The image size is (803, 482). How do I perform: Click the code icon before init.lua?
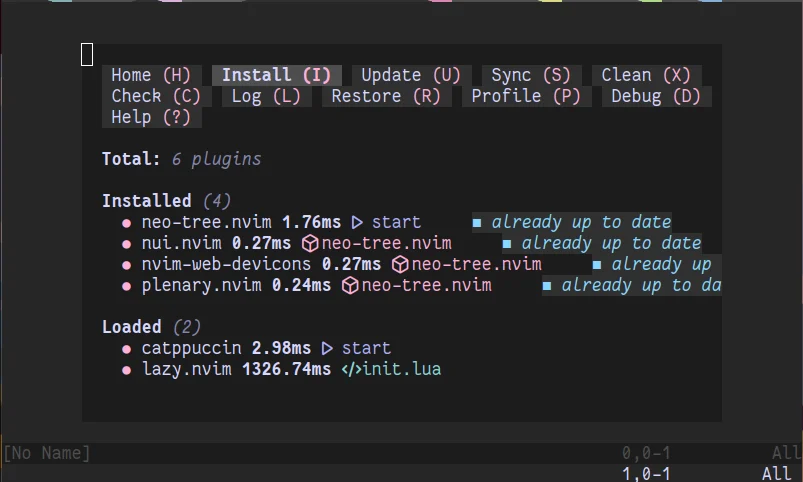(x=351, y=370)
